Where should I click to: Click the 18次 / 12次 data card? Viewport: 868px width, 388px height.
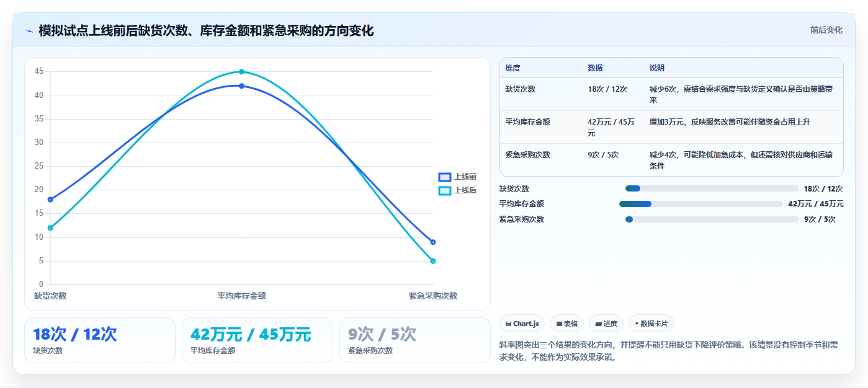(x=100, y=340)
